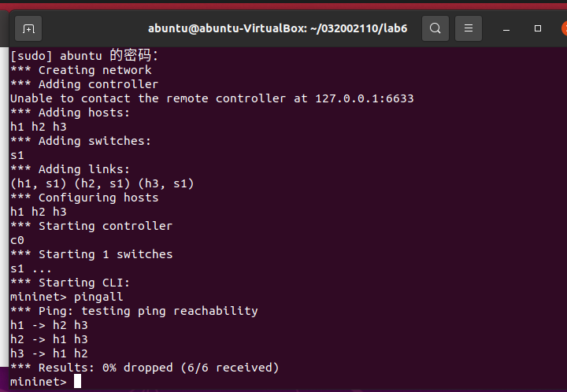Screen dimensions: 567x392
Task: Click the 'c0' controller name line
Action: coord(17,241)
